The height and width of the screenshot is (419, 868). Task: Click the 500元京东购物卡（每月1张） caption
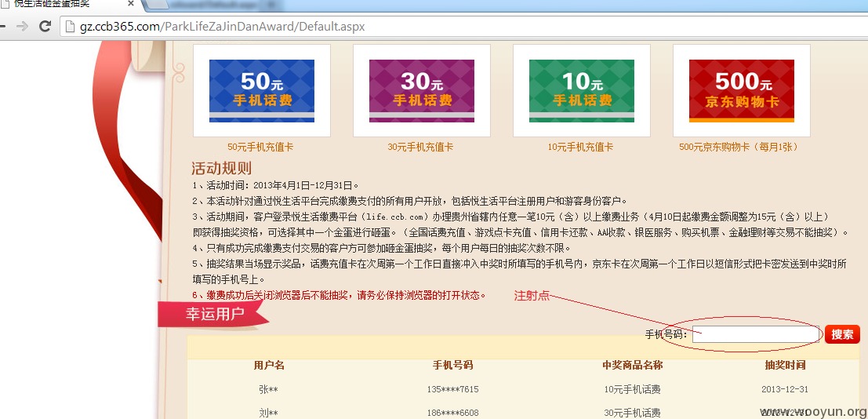coord(739,147)
